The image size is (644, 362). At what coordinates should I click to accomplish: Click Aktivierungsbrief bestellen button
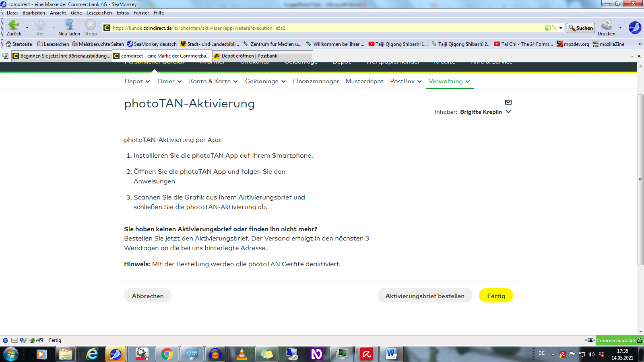(425, 296)
